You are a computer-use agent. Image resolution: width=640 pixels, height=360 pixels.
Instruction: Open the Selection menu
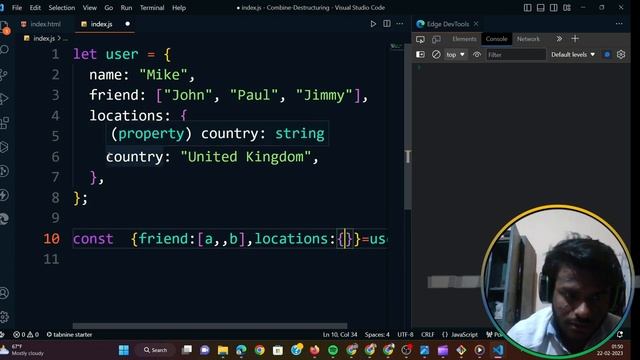[x=62, y=8]
